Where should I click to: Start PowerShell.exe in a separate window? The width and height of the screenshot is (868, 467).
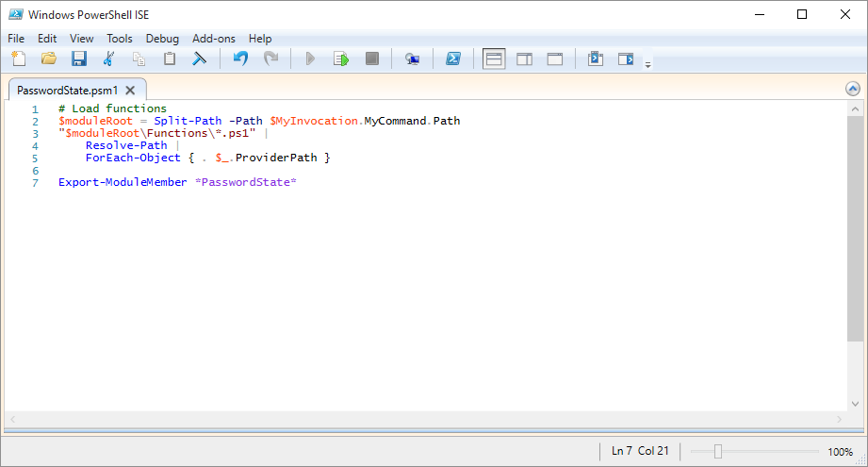(453, 58)
